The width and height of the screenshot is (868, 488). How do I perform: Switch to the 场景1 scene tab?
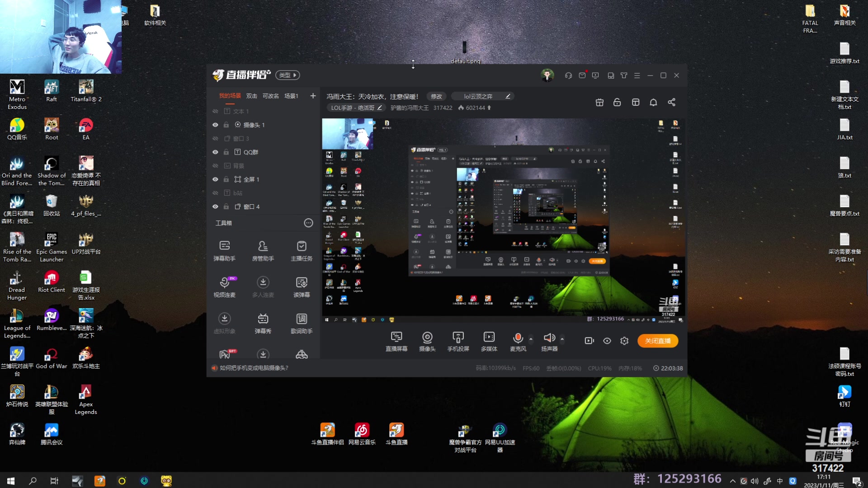pos(291,96)
